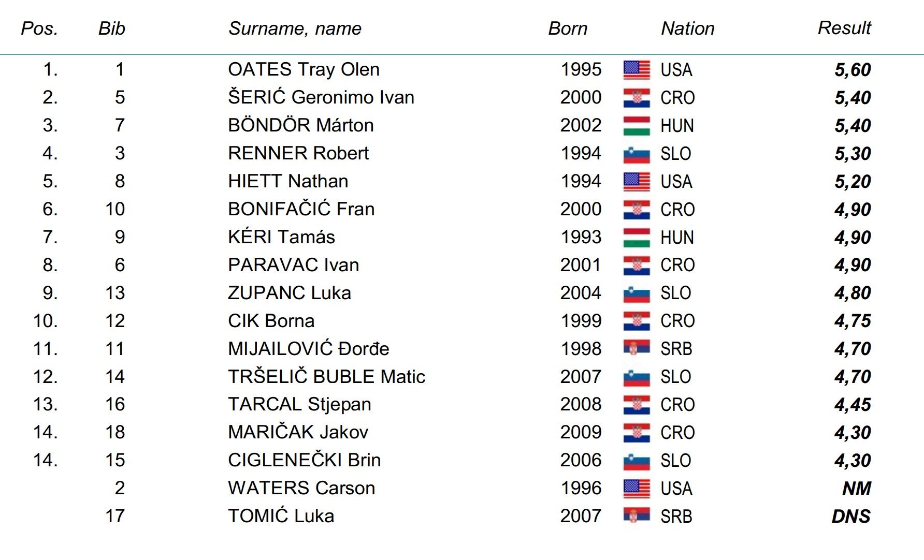
Task: Click the Slovenian flag next to RENNER Robert
Action: [x=637, y=154]
